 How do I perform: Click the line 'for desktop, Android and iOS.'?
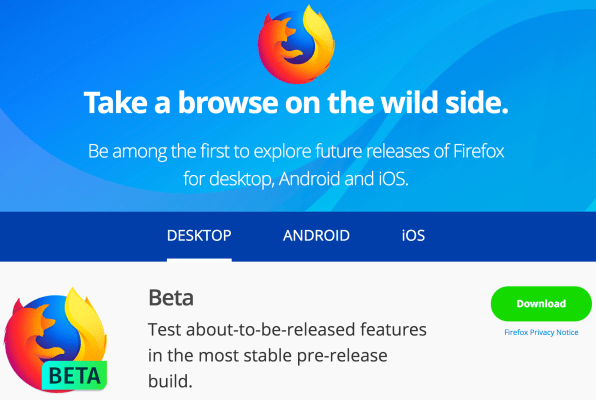click(x=296, y=179)
